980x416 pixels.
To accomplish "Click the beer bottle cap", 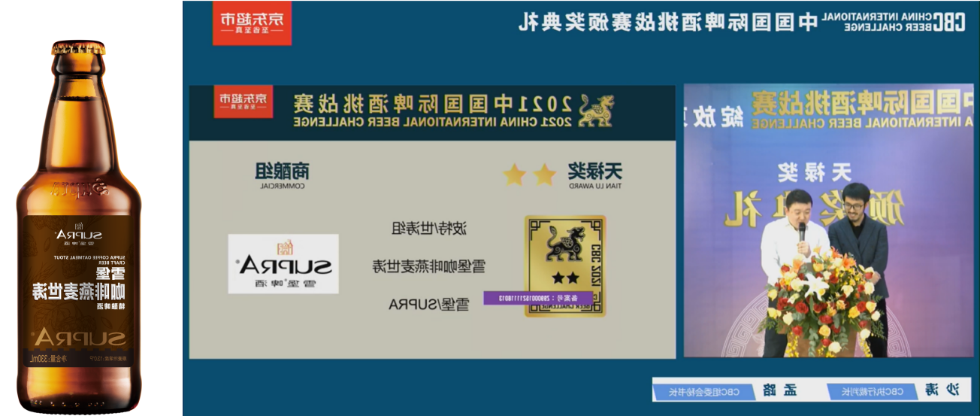I will tap(79, 48).
